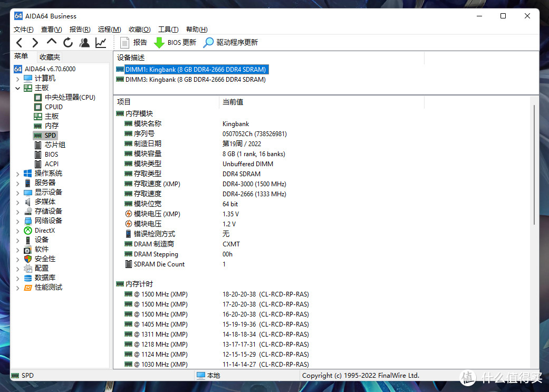This screenshot has width=549, height=392.
Task: Open the 工具(T) menu
Action: click(x=168, y=30)
